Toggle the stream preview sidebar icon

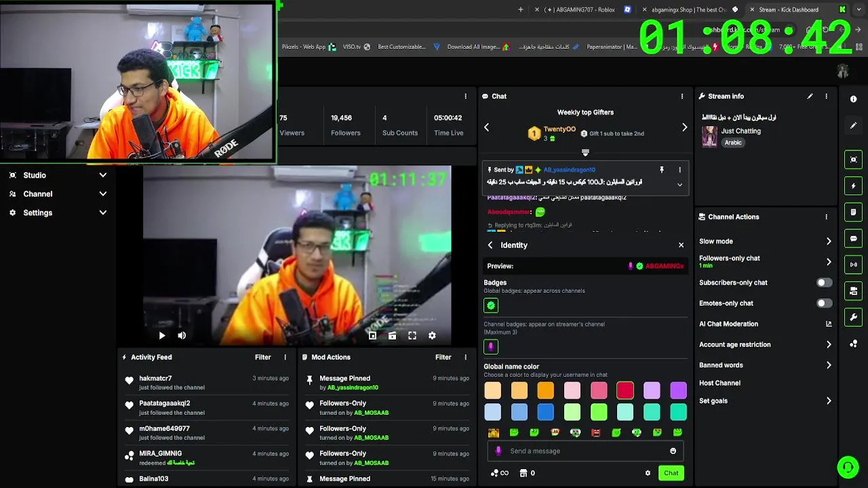click(x=853, y=159)
